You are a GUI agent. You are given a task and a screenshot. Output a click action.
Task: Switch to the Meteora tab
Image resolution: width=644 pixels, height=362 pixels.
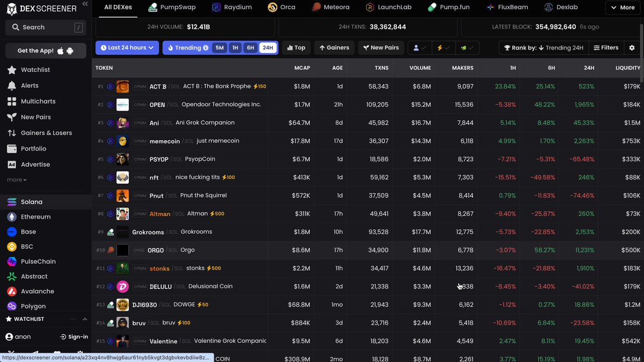tap(331, 8)
